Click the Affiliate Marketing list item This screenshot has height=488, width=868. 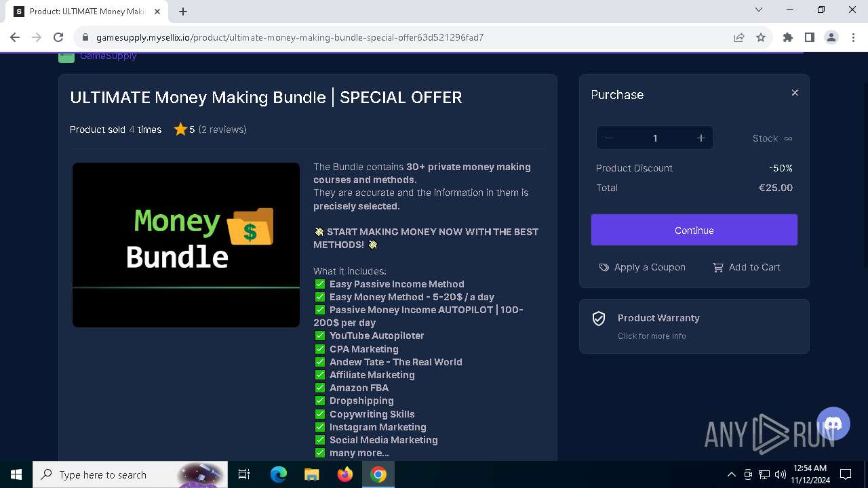pos(372,375)
